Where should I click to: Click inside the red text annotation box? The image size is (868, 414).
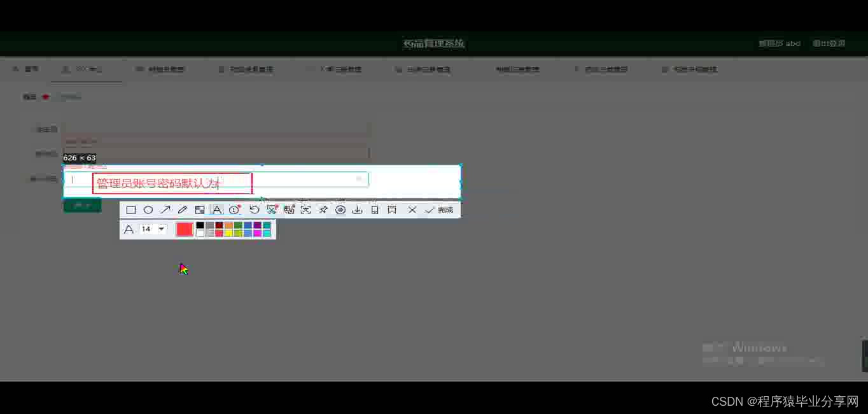click(x=172, y=183)
